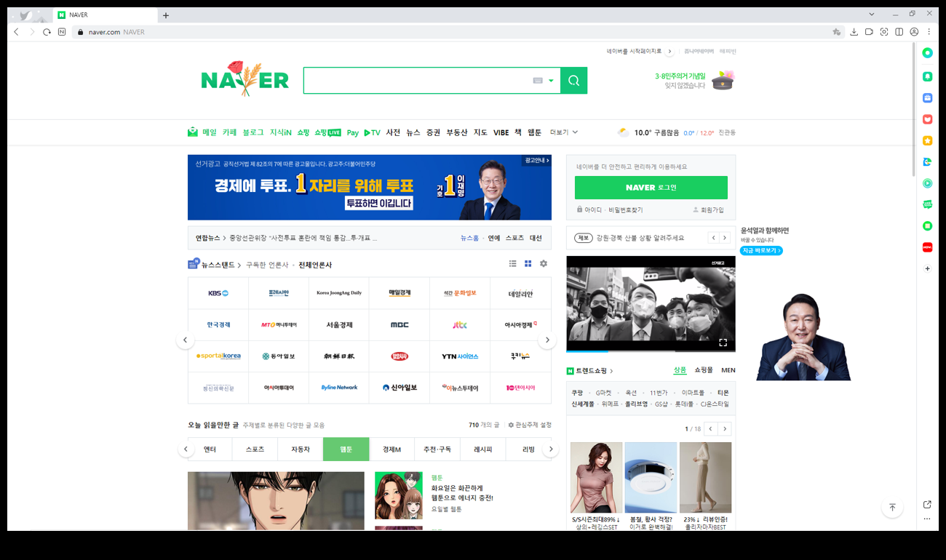Viewport: 946px width, 560px height.
Task: Click the Naver logo with flower
Action: (245, 79)
